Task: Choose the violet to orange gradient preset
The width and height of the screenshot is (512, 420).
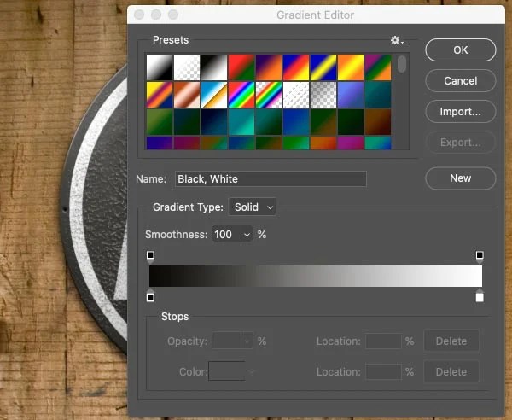Action: [269, 67]
